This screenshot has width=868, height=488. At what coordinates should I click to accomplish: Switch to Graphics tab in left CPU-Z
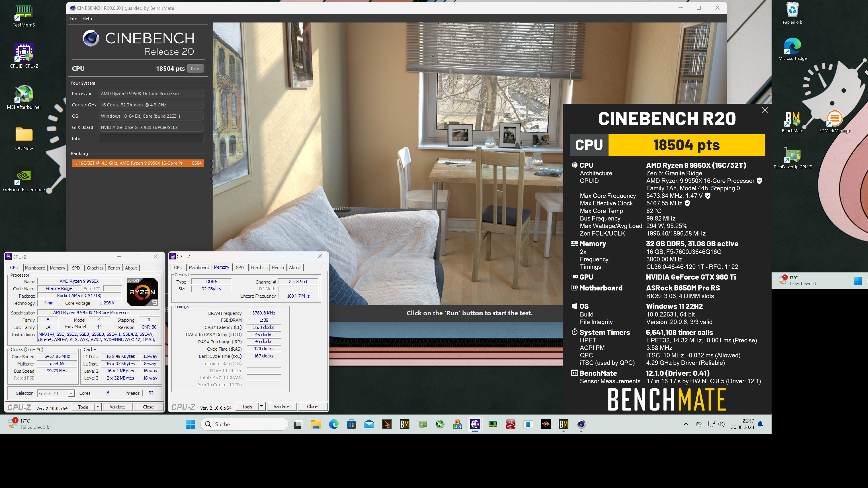pyautogui.click(x=95, y=268)
